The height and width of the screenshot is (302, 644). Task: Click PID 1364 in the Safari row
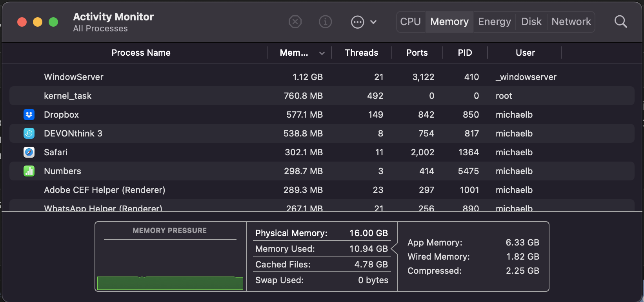point(468,152)
